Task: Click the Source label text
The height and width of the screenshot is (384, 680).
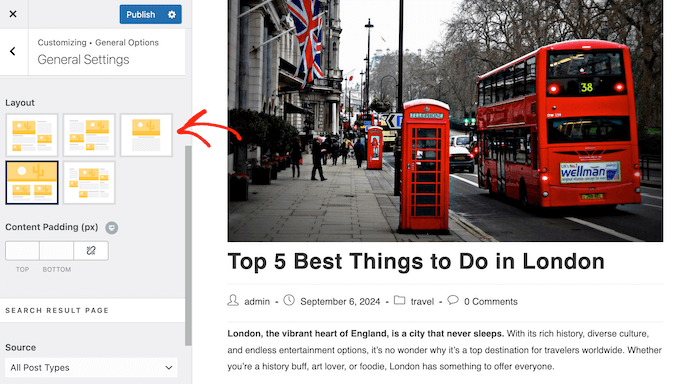Action: coord(20,348)
